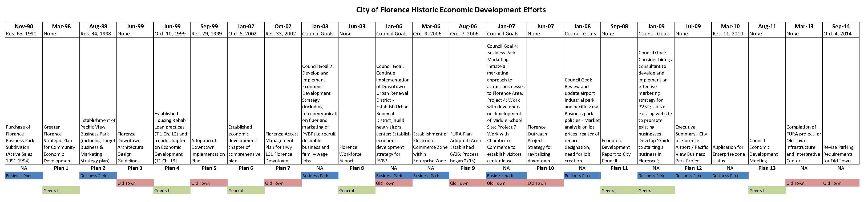This screenshot has height=202, width=868.
Task: Click the 'Ord. 9, 2006' cell
Action: (x=431, y=34)
